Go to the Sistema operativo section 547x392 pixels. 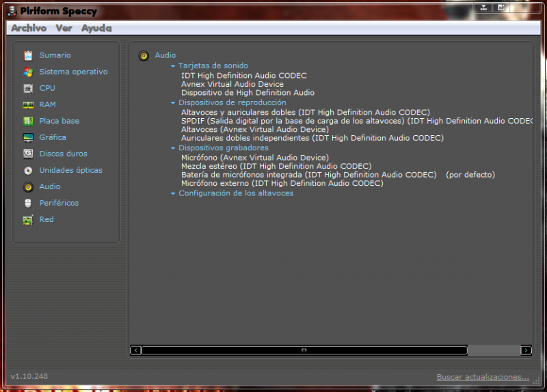[x=73, y=72]
